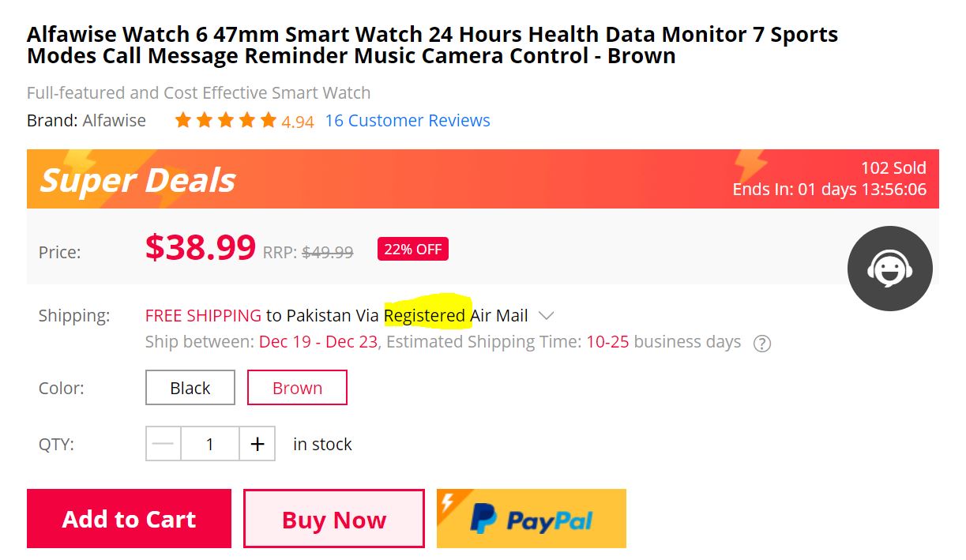Click the Alfawise Watch 6 product title
This screenshot has width=966, height=560.
pyautogui.click(x=432, y=45)
